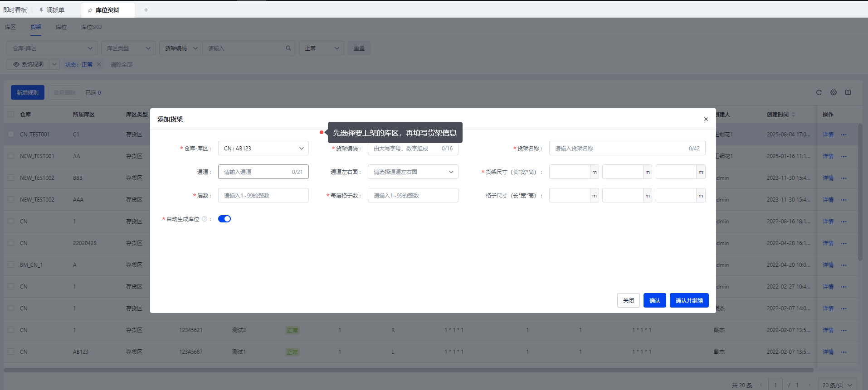The height and width of the screenshot is (390, 868).
Task: Expand the 系统视图 dropdown arrow
Action: (x=54, y=64)
